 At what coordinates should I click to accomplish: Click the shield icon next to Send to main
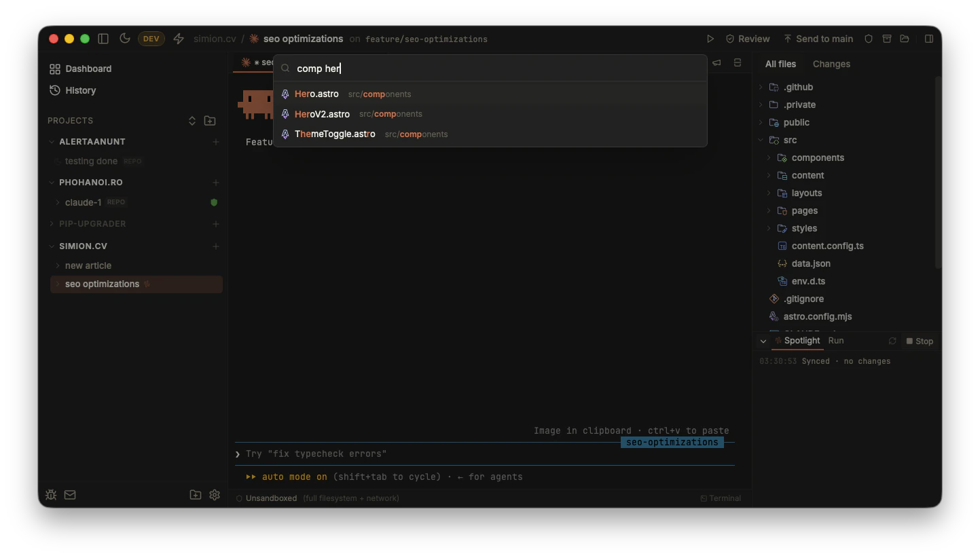tap(868, 39)
